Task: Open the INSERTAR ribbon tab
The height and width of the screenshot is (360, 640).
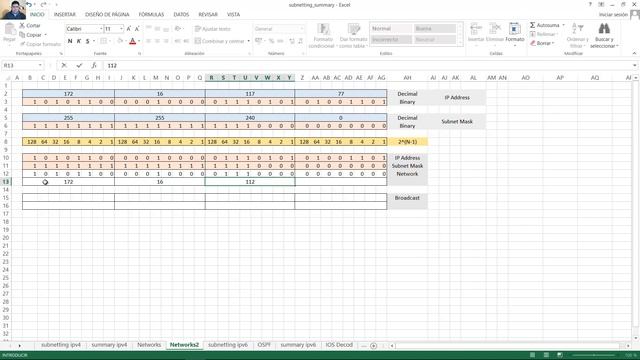Action: tap(64, 14)
